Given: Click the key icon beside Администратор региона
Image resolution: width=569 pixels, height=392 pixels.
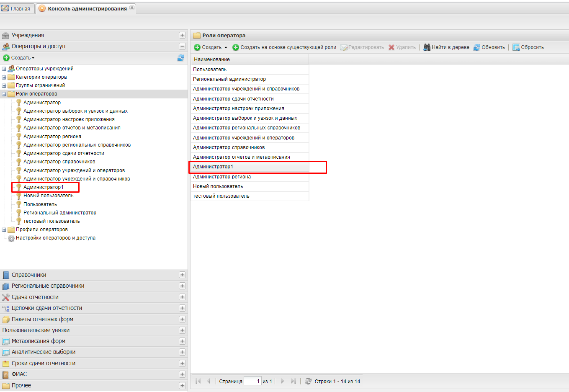Looking at the screenshot, I should click(19, 136).
